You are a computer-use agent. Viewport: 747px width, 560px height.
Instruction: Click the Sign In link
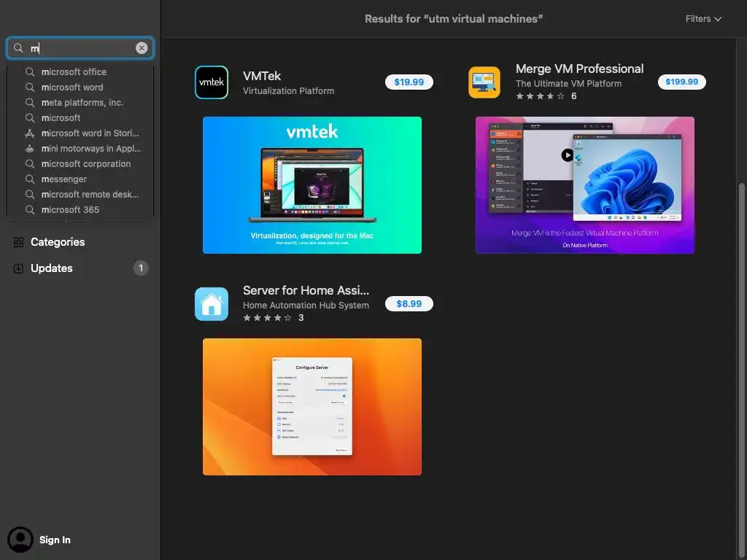(x=55, y=540)
